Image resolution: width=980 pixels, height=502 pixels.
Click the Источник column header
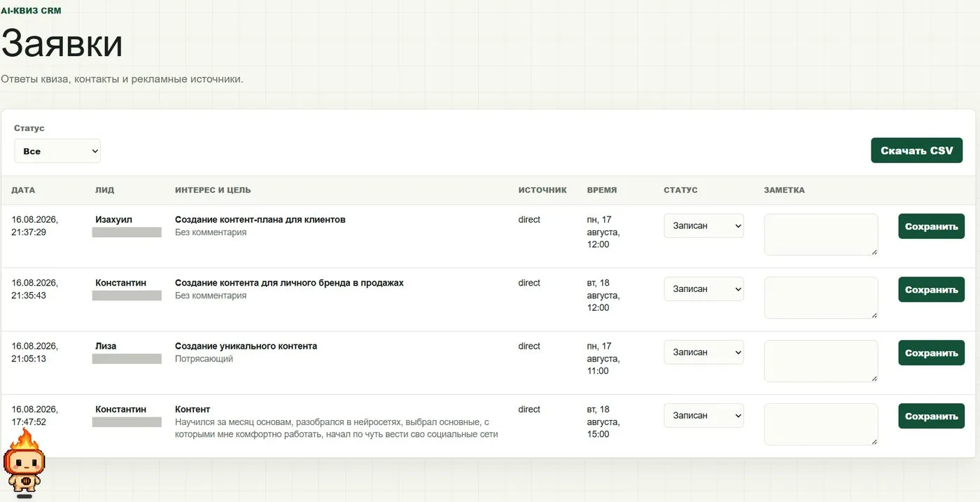pos(542,190)
